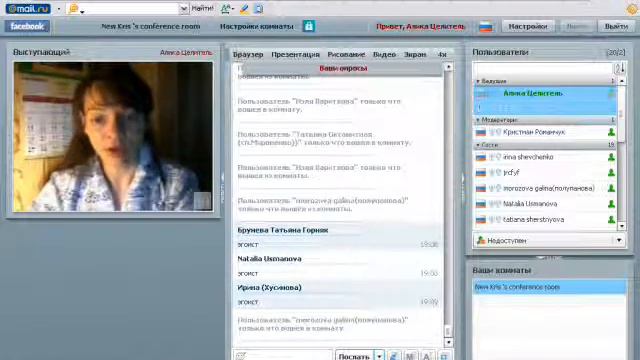The width and height of the screenshot is (640, 360).
Task: Select New Kris's conference room in Ваши комнаты
Action: pyautogui.click(x=549, y=287)
